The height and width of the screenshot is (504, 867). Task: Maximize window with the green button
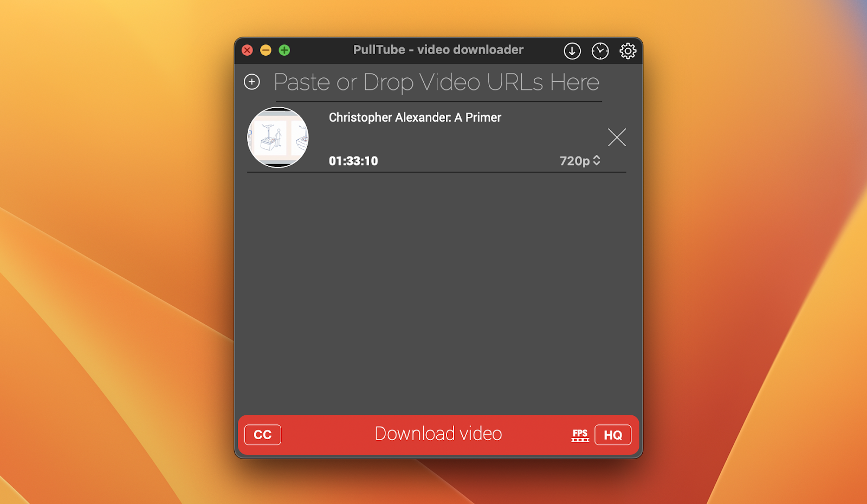click(x=284, y=50)
